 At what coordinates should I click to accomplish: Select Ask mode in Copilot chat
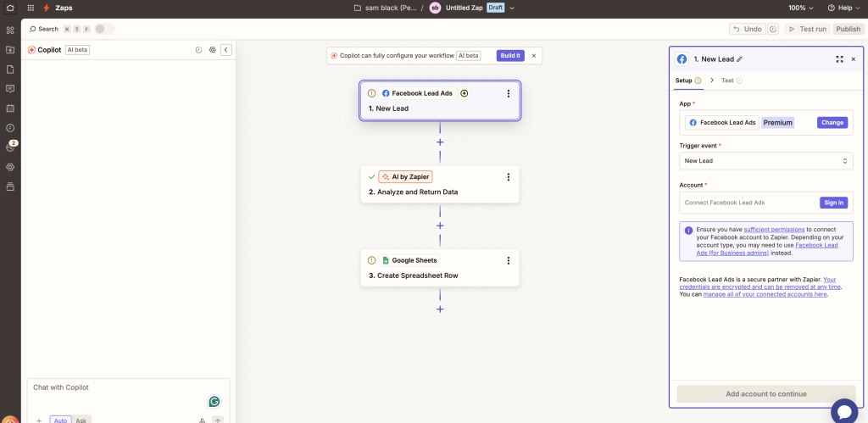(81, 420)
